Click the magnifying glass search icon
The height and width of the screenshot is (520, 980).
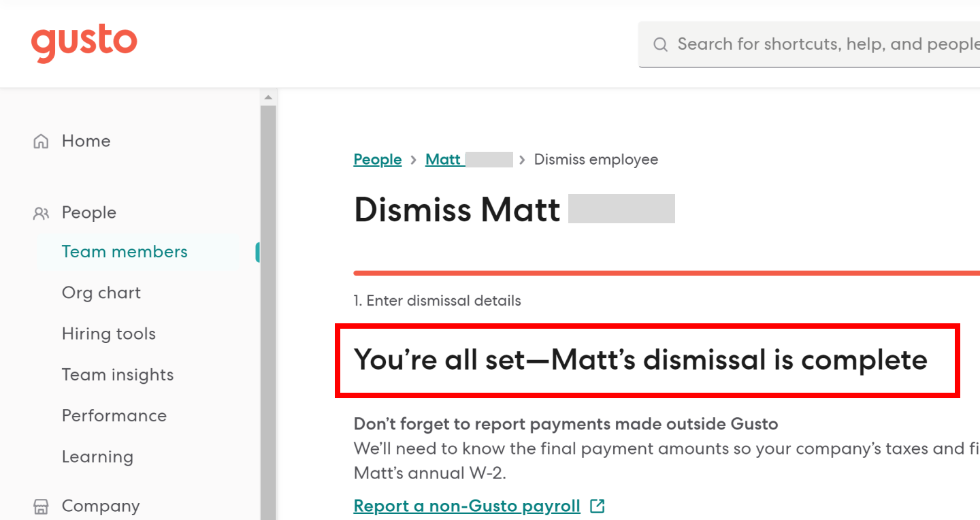660,45
